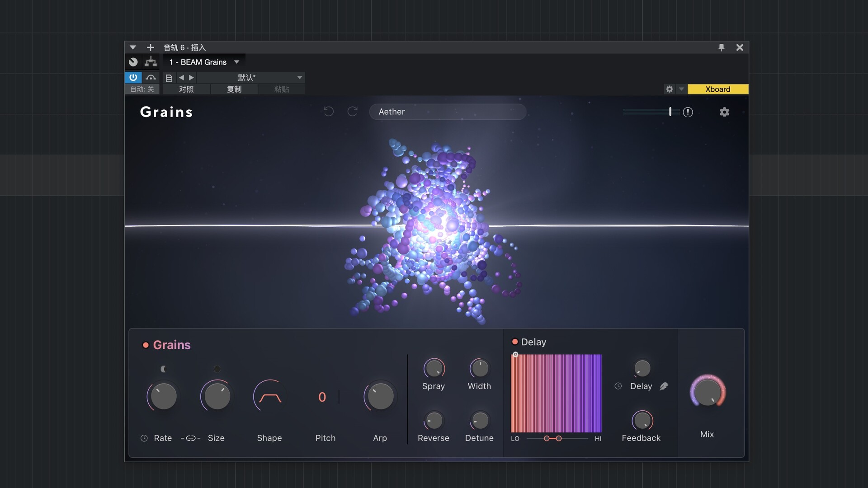
Task: Click the feather icon next to Delay
Action: 664,386
